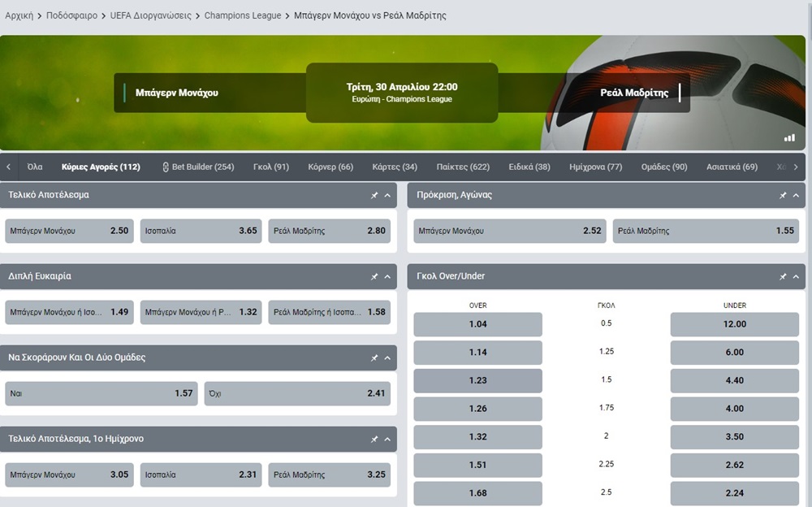Go to Αρχική breadcrumb
Image resolution: width=812 pixels, height=507 pixels.
(19, 15)
